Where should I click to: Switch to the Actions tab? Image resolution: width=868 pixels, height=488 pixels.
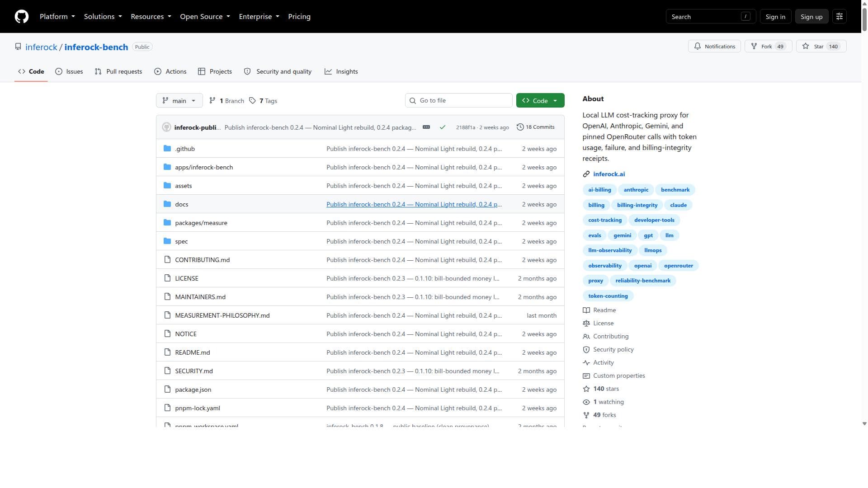tap(170, 71)
